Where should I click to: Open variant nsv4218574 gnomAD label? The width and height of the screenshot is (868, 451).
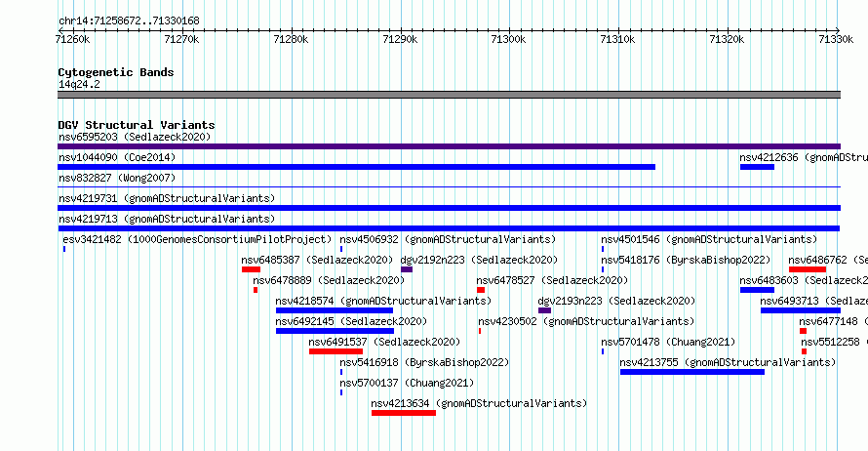383,301
